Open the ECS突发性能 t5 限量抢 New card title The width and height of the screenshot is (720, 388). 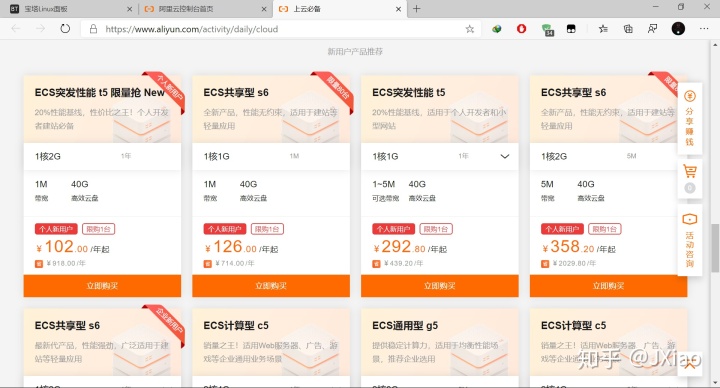pos(100,92)
